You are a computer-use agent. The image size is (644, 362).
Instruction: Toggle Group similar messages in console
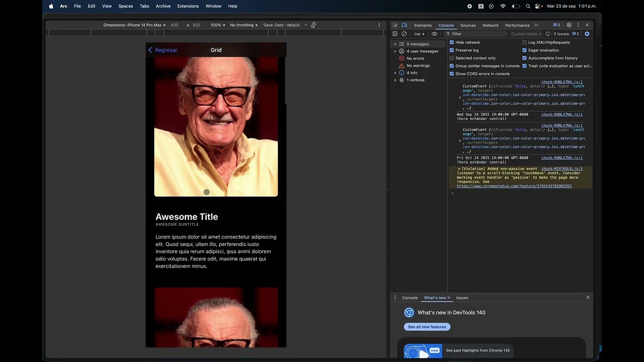(451, 66)
